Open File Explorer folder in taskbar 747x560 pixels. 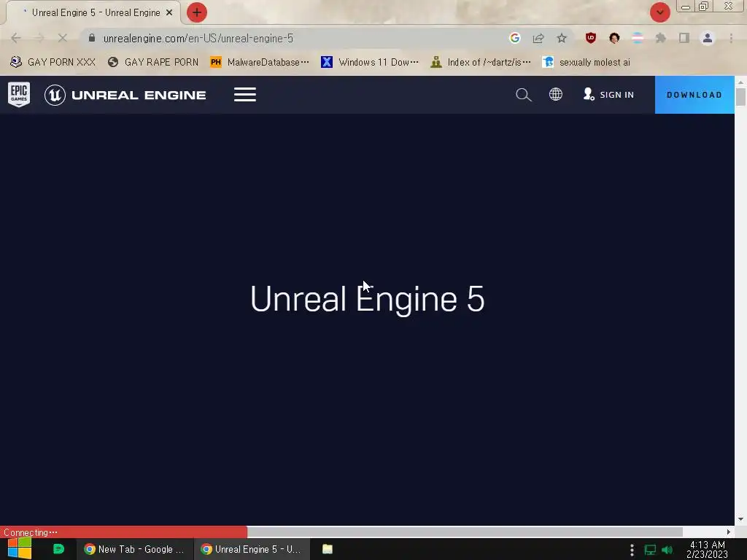[x=328, y=549]
